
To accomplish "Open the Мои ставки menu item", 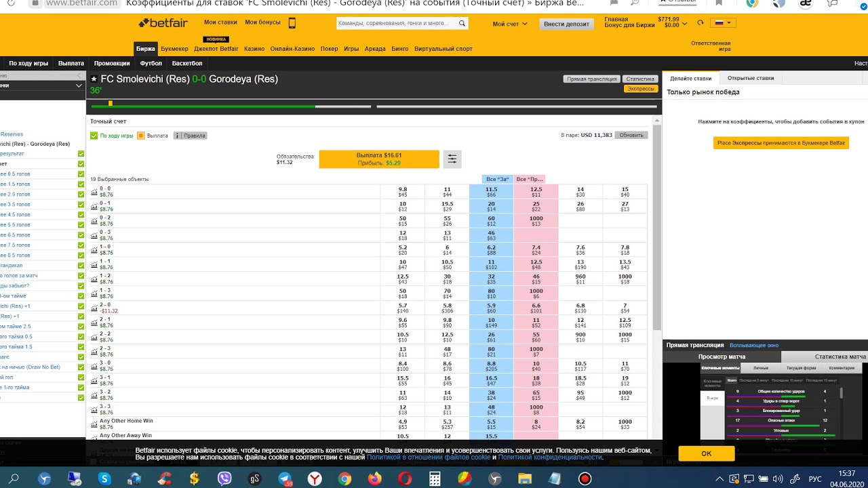I will pos(220,22).
